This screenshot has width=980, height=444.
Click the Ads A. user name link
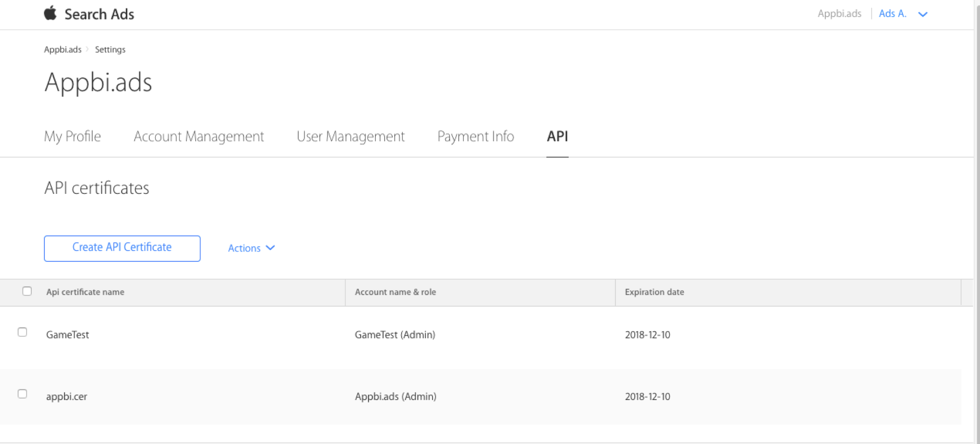click(893, 14)
